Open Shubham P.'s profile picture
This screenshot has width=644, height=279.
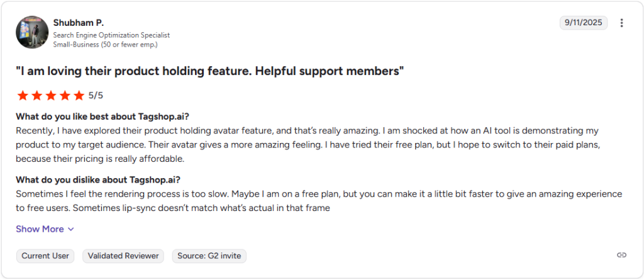point(32,32)
